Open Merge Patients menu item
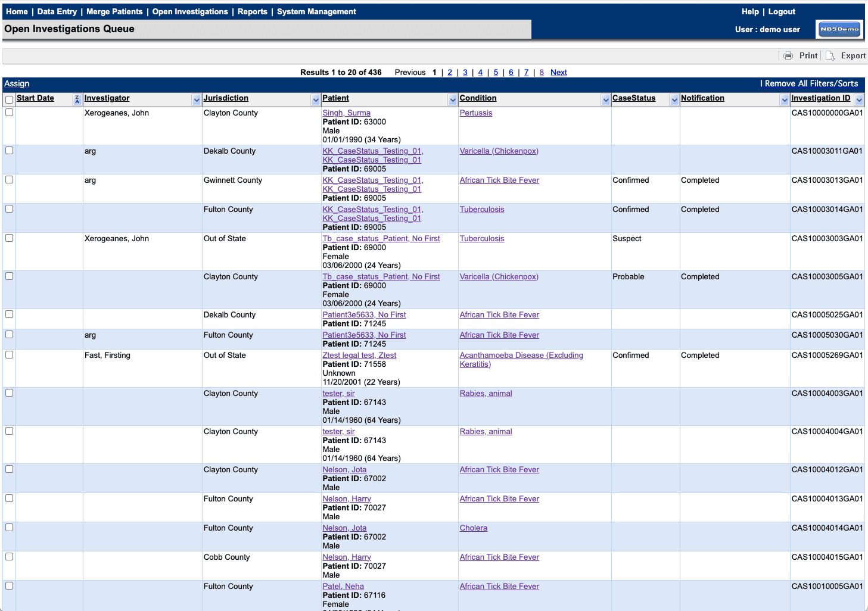 tap(114, 11)
